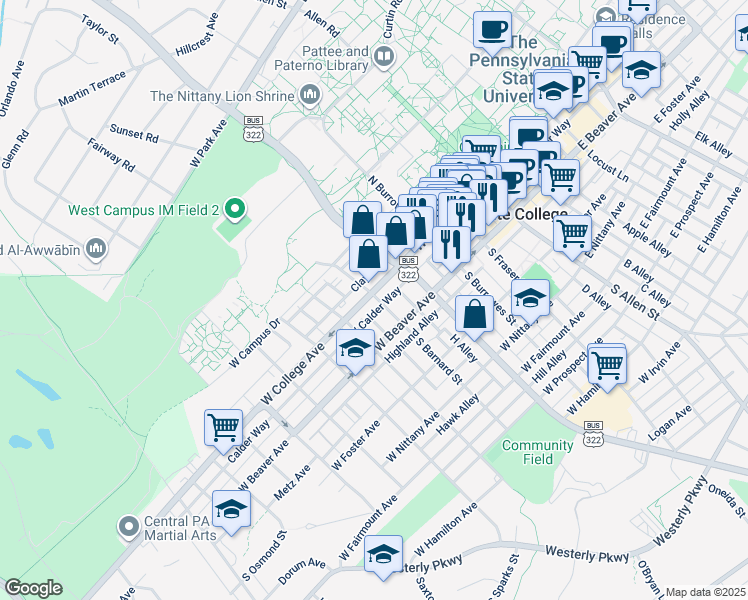This screenshot has height=600, width=748.
Task: Select the graduation cap marker near E Foster Ave
Action: coord(641,69)
